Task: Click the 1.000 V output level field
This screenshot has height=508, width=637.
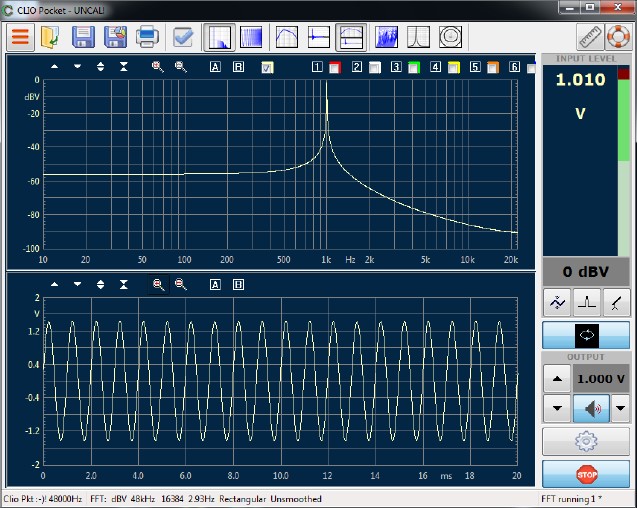Action: [x=602, y=380]
